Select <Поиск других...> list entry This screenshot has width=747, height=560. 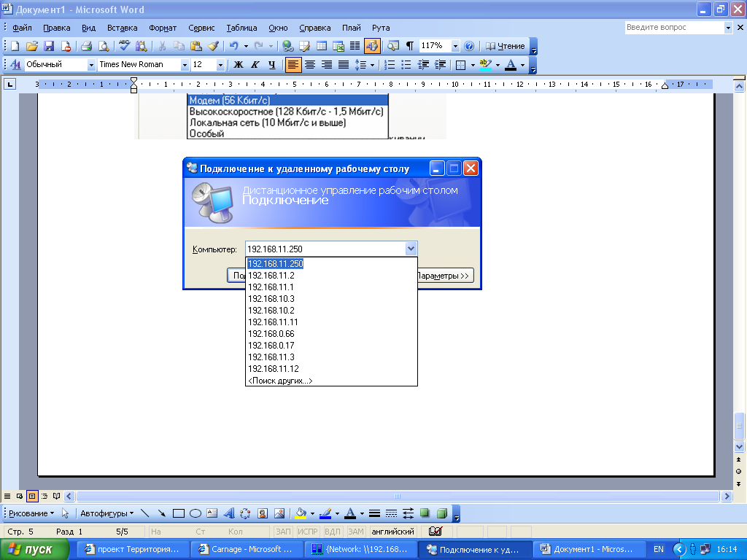(331, 381)
